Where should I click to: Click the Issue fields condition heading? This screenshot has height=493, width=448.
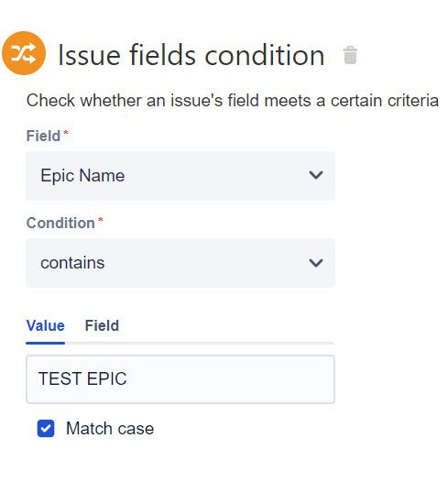[191, 55]
